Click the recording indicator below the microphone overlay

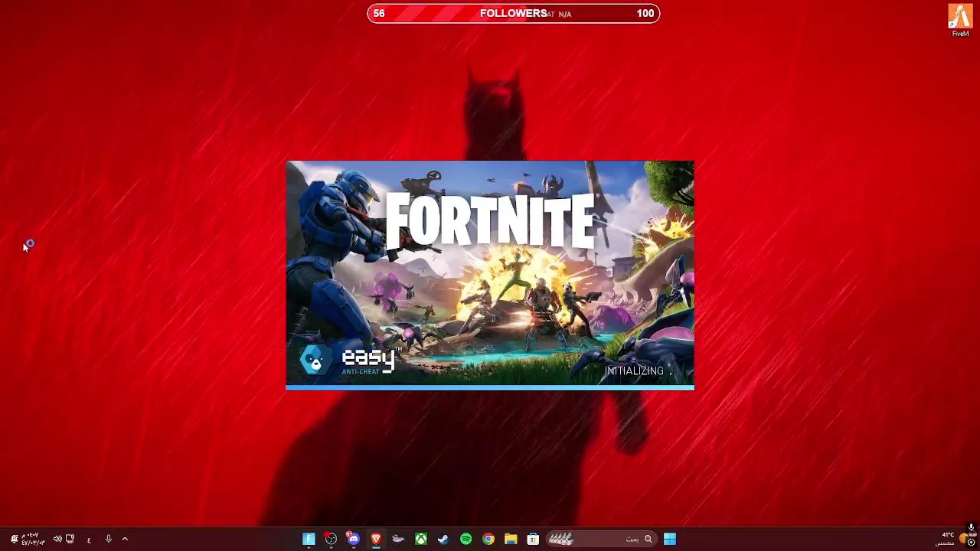point(971,543)
